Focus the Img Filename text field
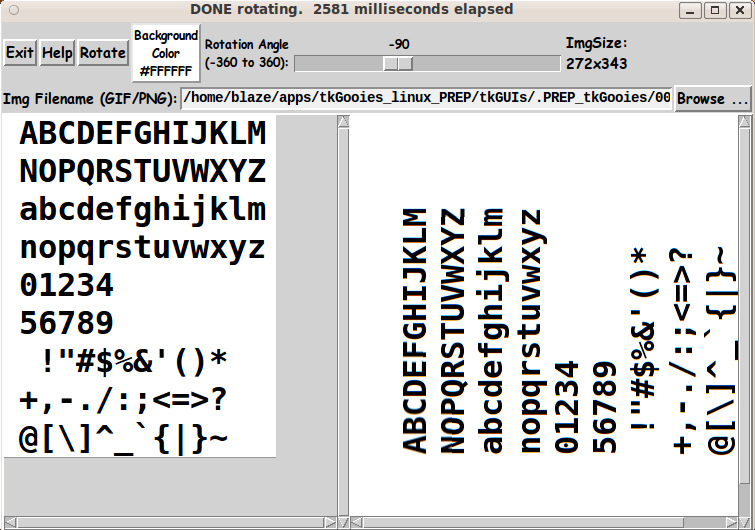 pos(425,99)
